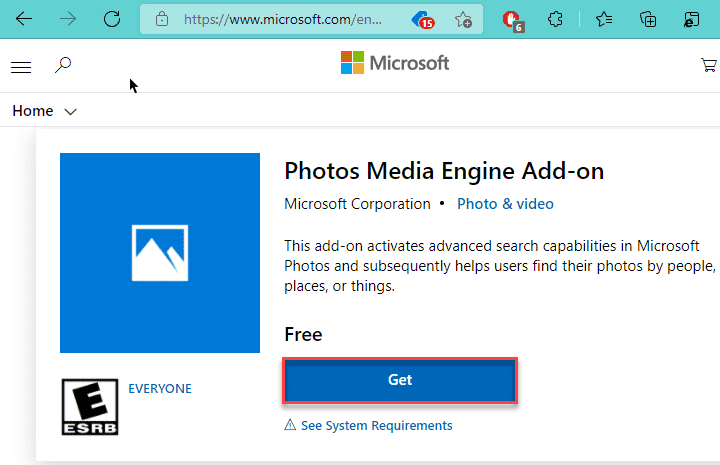Open the Photo & video category link
This screenshot has height=465, width=720.
(505, 204)
